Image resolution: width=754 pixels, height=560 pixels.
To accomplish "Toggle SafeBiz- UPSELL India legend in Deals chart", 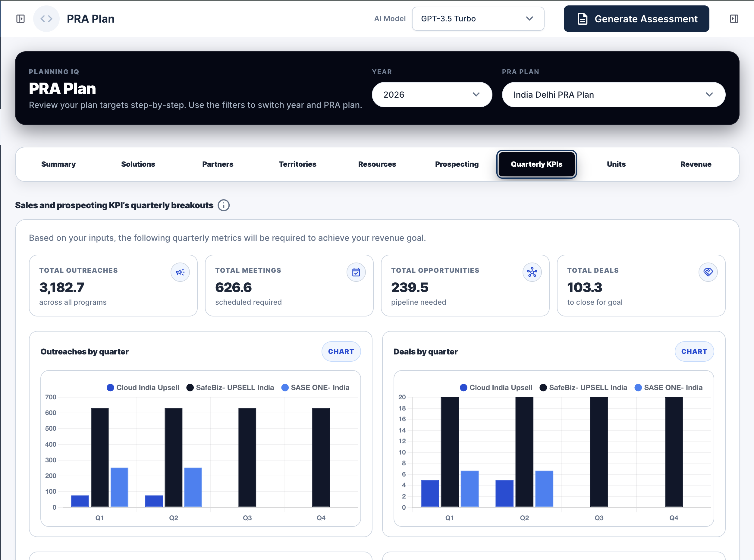I will tap(583, 388).
